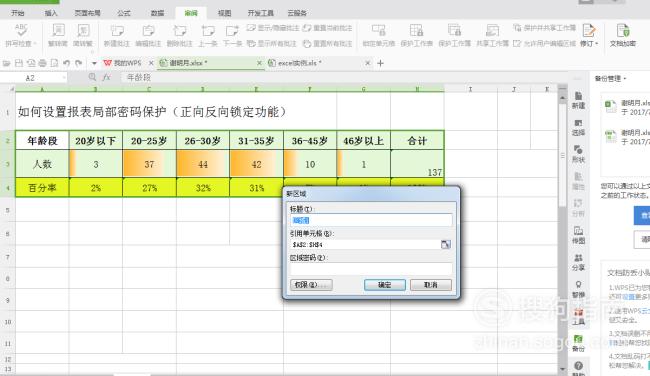Image resolution: width=650 pixels, height=376 pixels.
Task: Go to previous comment icon
Action: pos(208,30)
